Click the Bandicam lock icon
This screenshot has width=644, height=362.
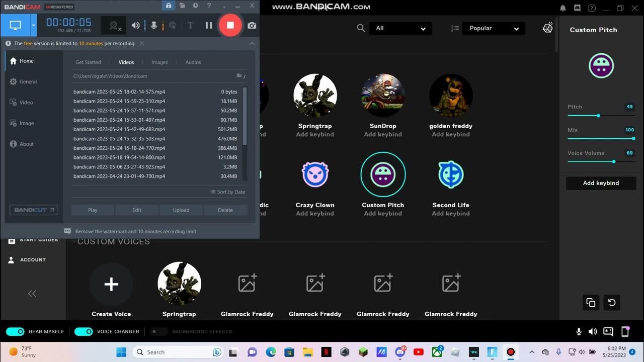click(x=169, y=6)
